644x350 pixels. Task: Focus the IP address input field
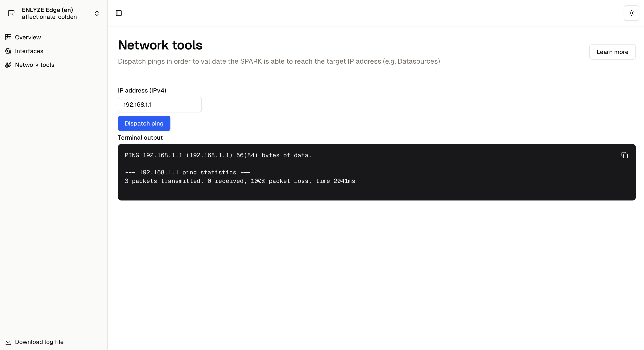(x=159, y=105)
